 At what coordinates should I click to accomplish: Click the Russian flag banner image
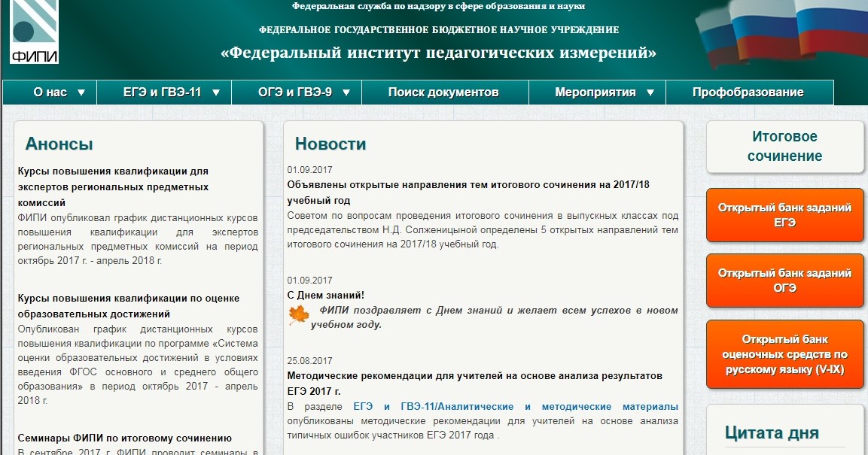point(781,33)
